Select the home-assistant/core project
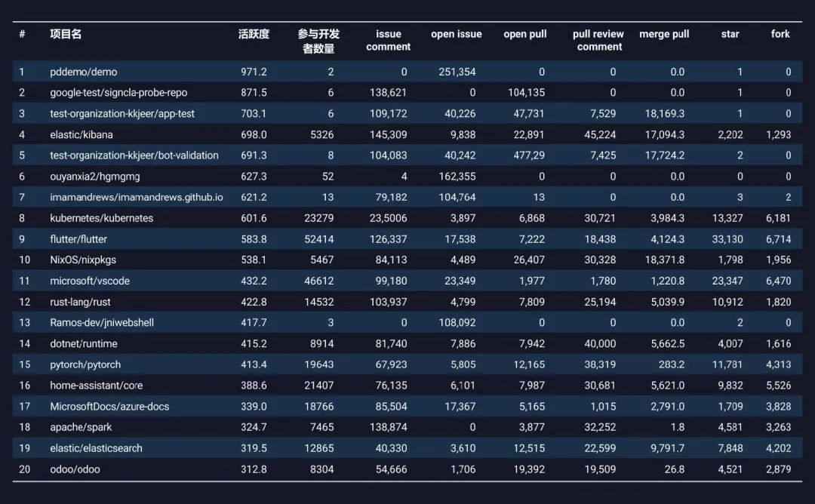Viewport: 815px width, 504px height. pyautogui.click(x=96, y=386)
